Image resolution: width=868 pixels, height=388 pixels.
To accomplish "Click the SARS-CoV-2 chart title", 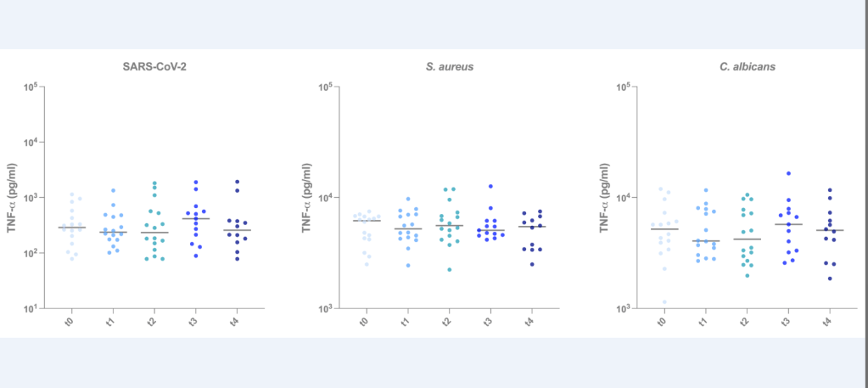I will pos(154,67).
